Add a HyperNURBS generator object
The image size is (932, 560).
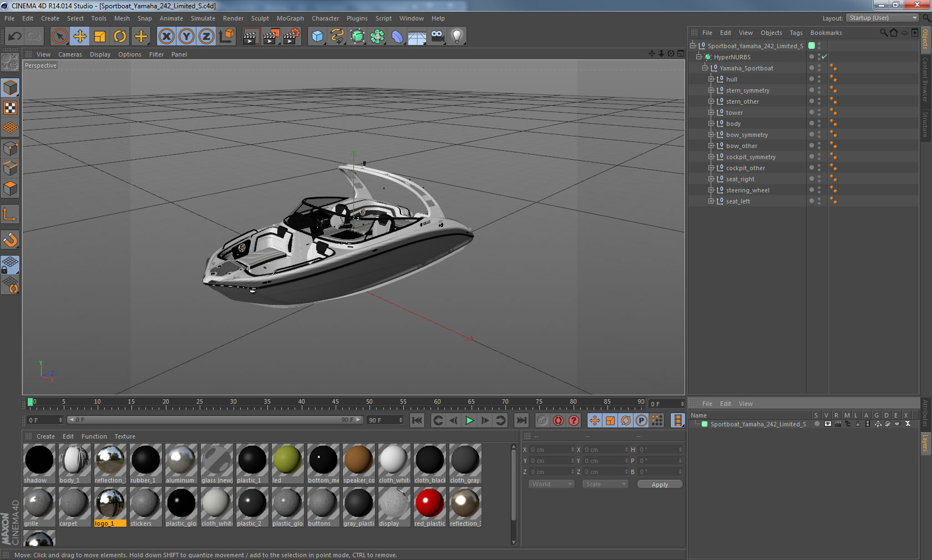click(x=357, y=37)
